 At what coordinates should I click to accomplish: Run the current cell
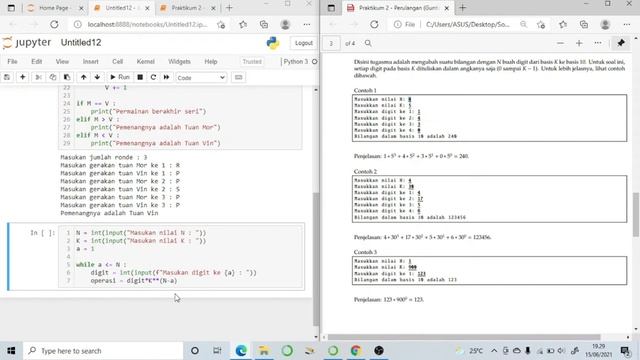(x=120, y=77)
